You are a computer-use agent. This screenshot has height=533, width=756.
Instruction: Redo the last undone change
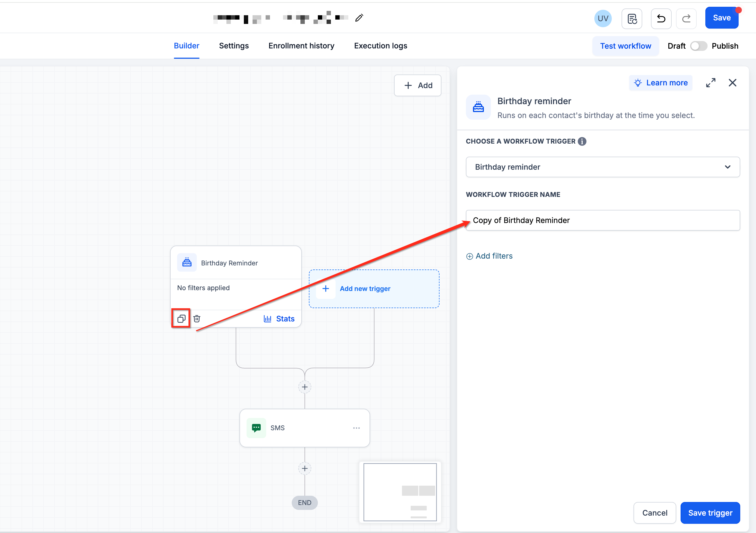[686, 19]
